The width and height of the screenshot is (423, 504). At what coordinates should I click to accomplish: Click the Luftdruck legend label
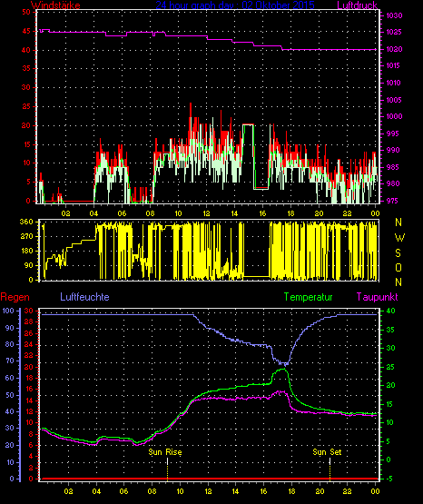point(357,5)
